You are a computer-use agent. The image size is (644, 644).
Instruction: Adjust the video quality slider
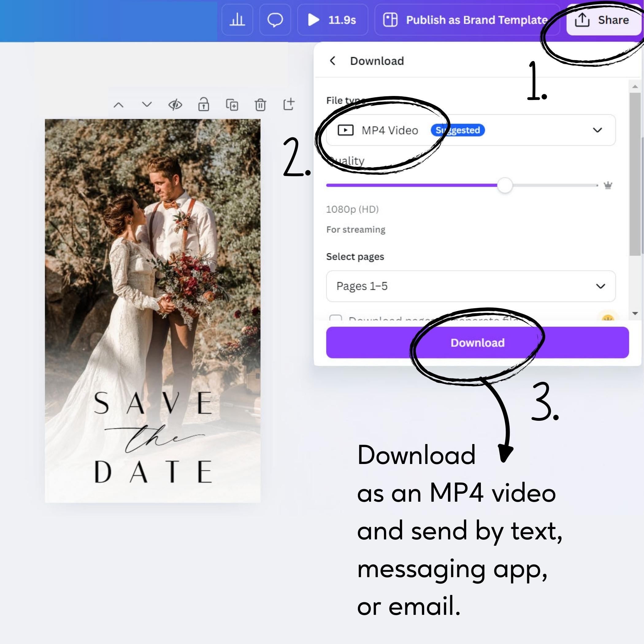505,185
